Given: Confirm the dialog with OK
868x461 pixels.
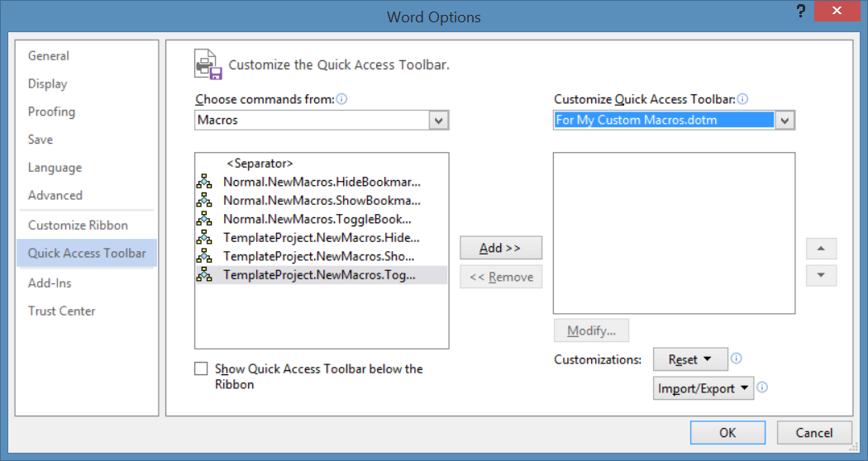Looking at the screenshot, I should click(727, 432).
